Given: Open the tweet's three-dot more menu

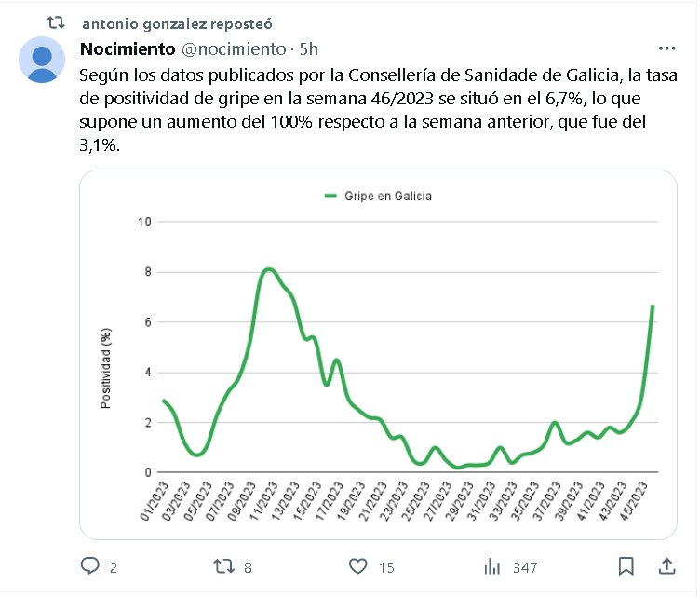Looking at the screenshot, I should click(666, 48).
